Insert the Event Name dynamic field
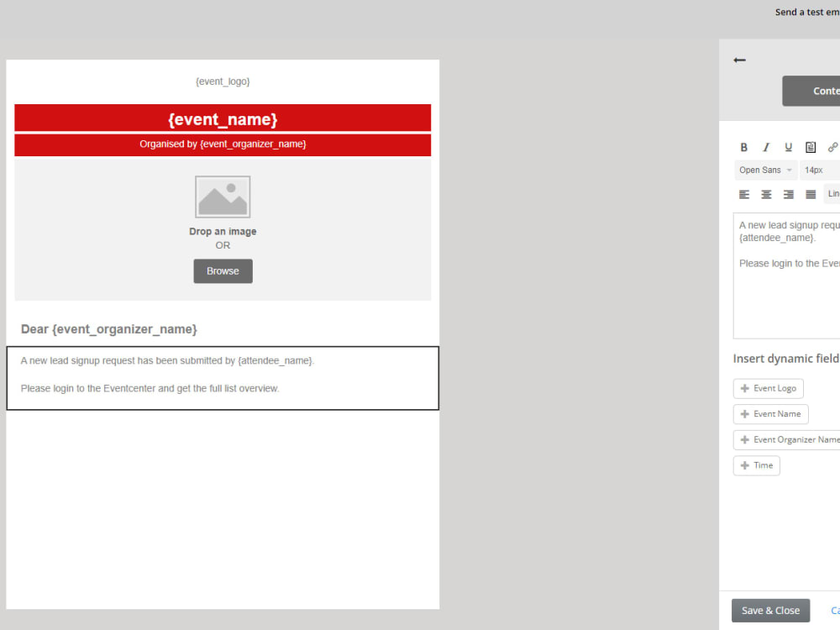The image size is (840, 630). point(770,414)
